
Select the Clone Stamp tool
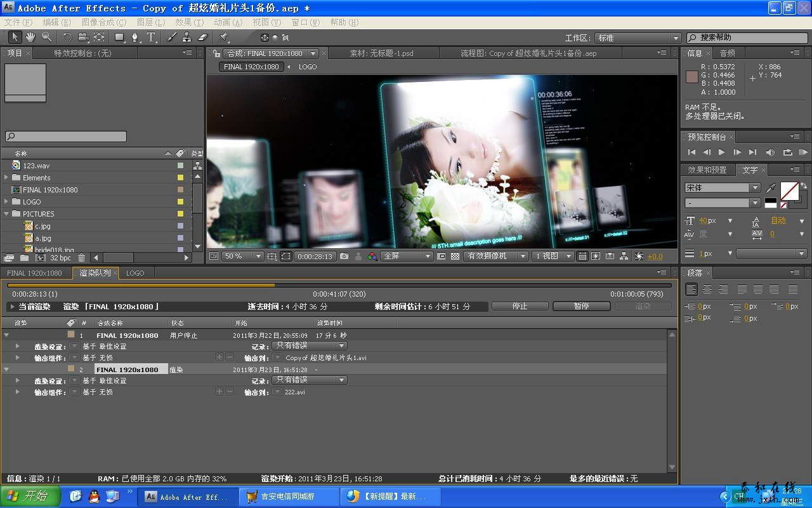pyautogui.click(x=187, y=37)
